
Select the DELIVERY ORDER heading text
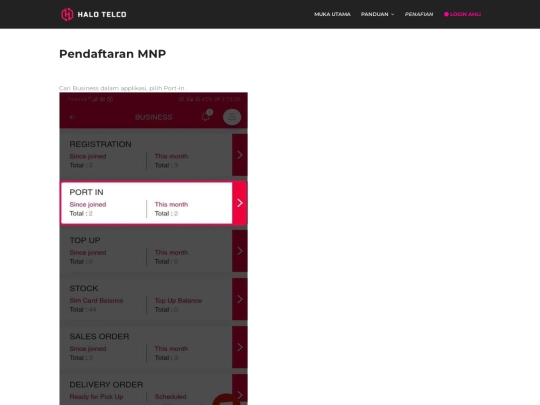point(106,385)
